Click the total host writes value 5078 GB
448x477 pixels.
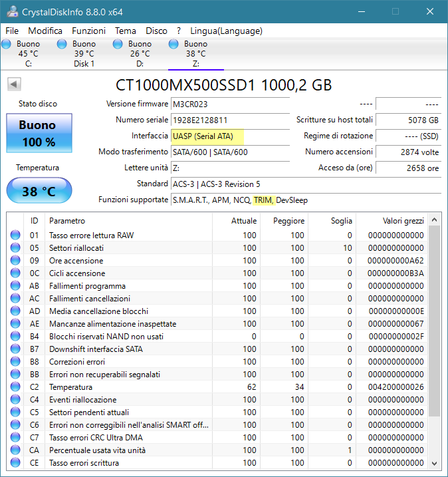pos(408,120)
